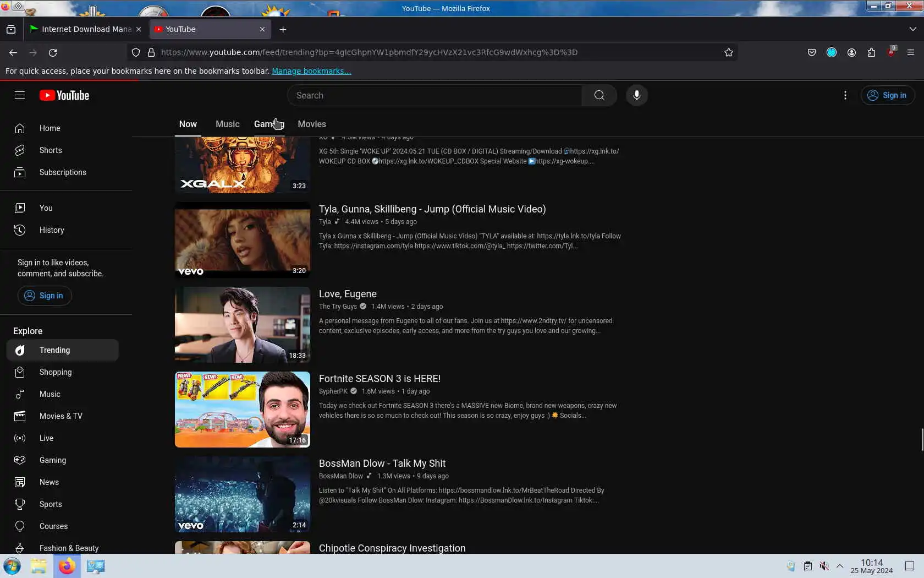Open Manage bookmarks link

[311, 71]
